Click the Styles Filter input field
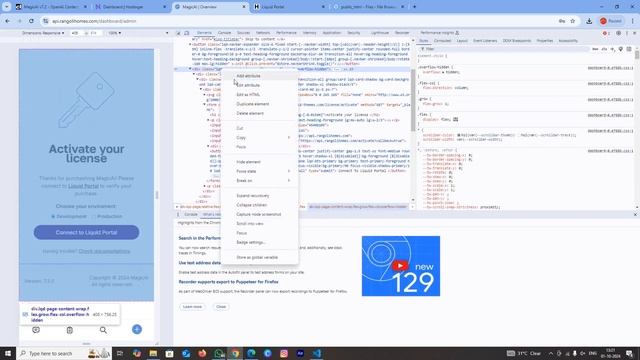The image size is (640, 360). (x=504, y=49)
